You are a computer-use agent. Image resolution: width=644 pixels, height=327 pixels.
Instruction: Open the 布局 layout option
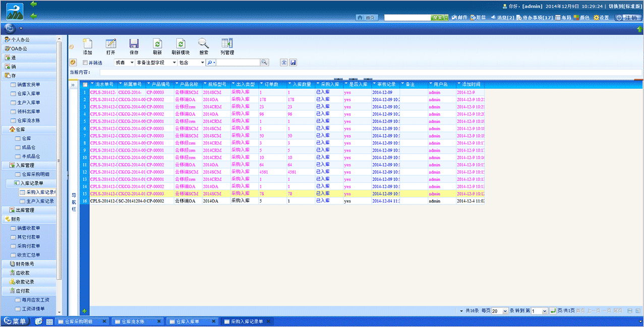(x=563, y=18)
